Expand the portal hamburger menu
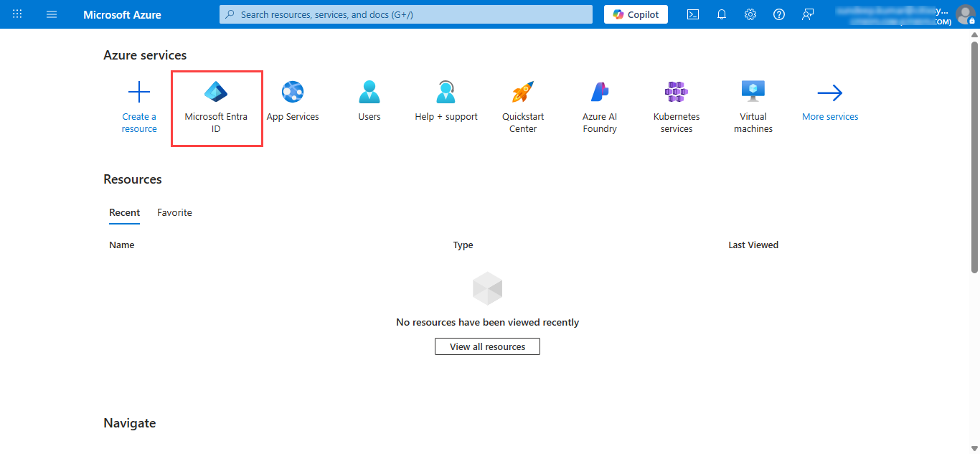The width and height of the screenshot is (980, 454). (x=52, y=14)
